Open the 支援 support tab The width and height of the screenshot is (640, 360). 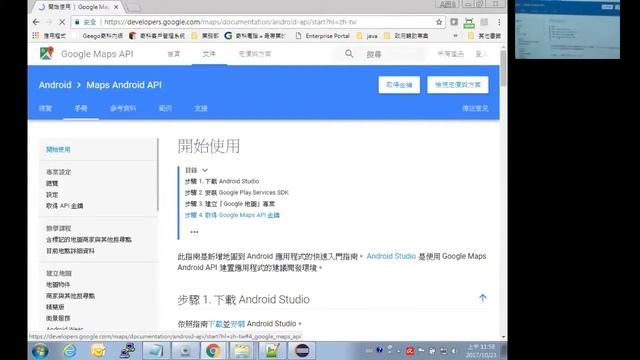click(201, 108)
